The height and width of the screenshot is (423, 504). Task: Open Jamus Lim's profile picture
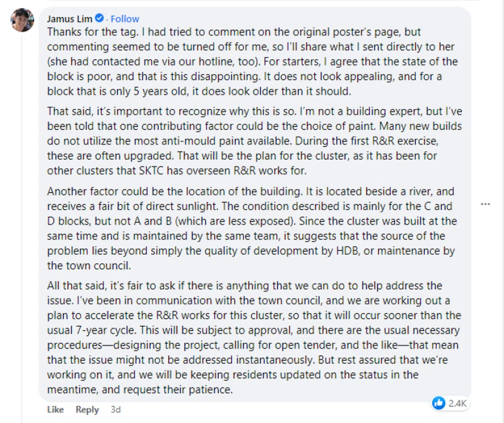pos(22,20)
